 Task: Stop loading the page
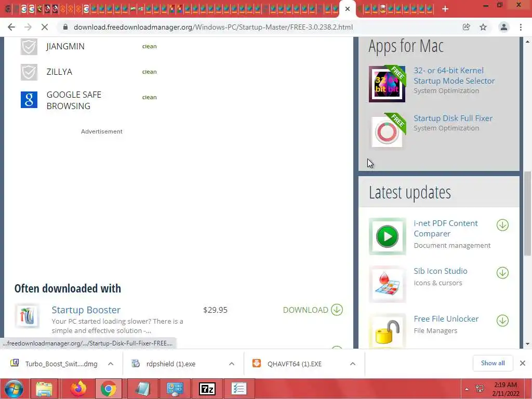coord(45,27)
